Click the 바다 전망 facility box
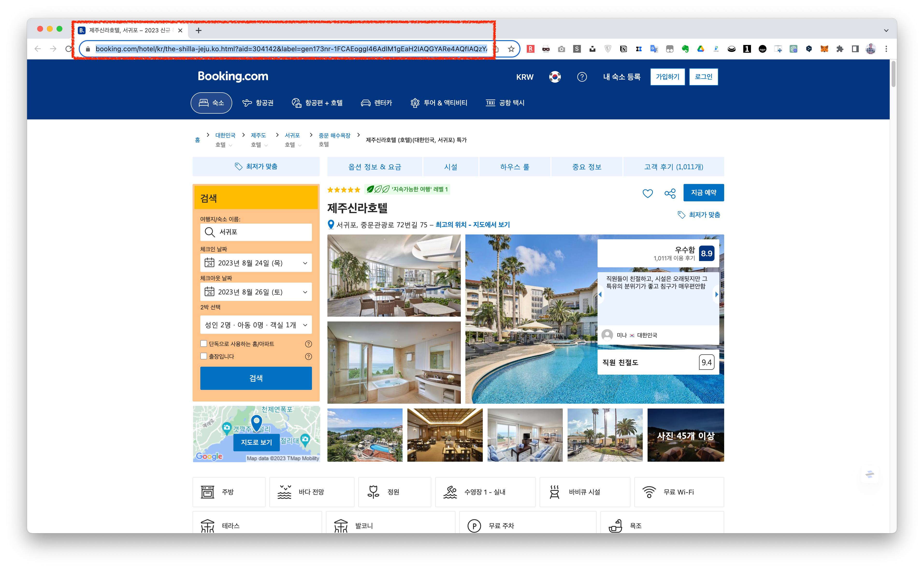Screen dimensions: 924x569 pyautogui.click(x=312, y=492)
